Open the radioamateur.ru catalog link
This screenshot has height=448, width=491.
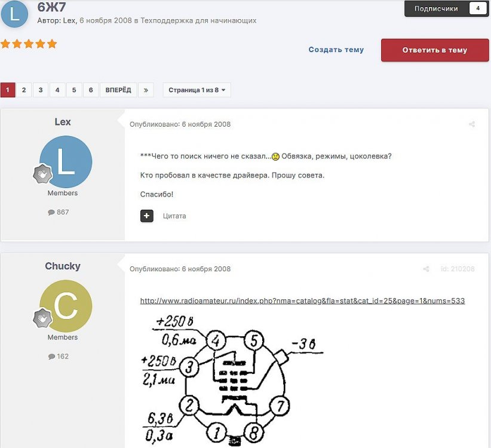click(x=302, y=301)
